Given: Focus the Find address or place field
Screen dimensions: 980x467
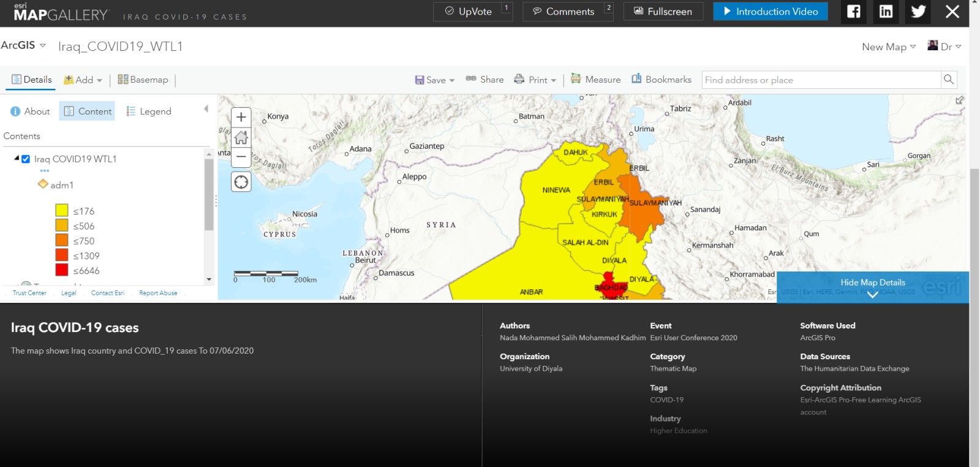Looking at the screenshot, I should pos(821,80).
